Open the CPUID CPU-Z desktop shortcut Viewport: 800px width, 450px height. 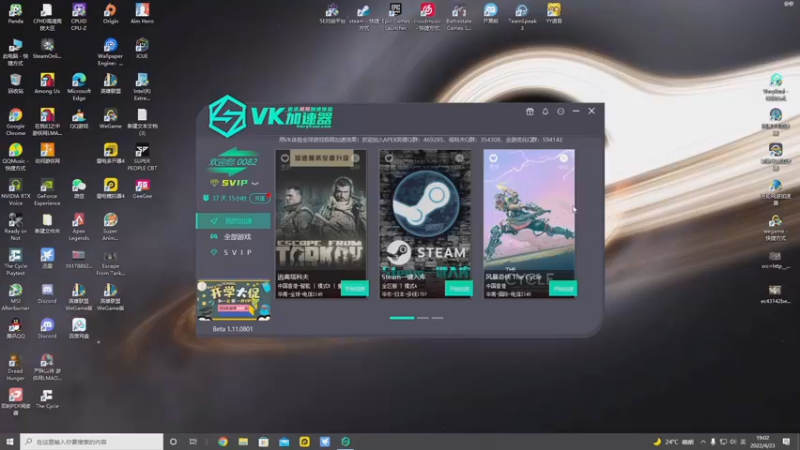tap(79, 17)
